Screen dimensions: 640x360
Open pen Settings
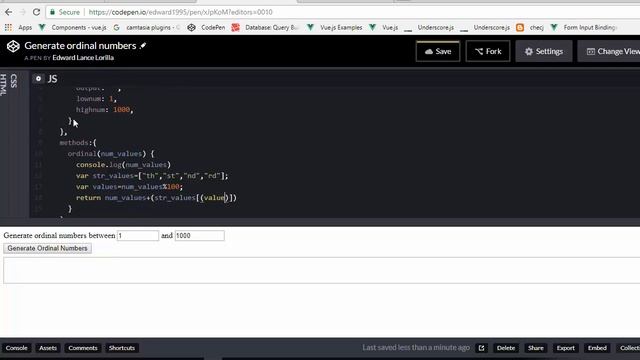544,51
